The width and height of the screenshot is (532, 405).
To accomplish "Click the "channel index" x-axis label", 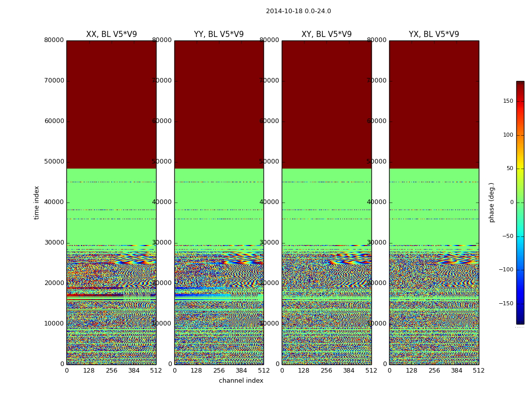I will click(241, 381).
